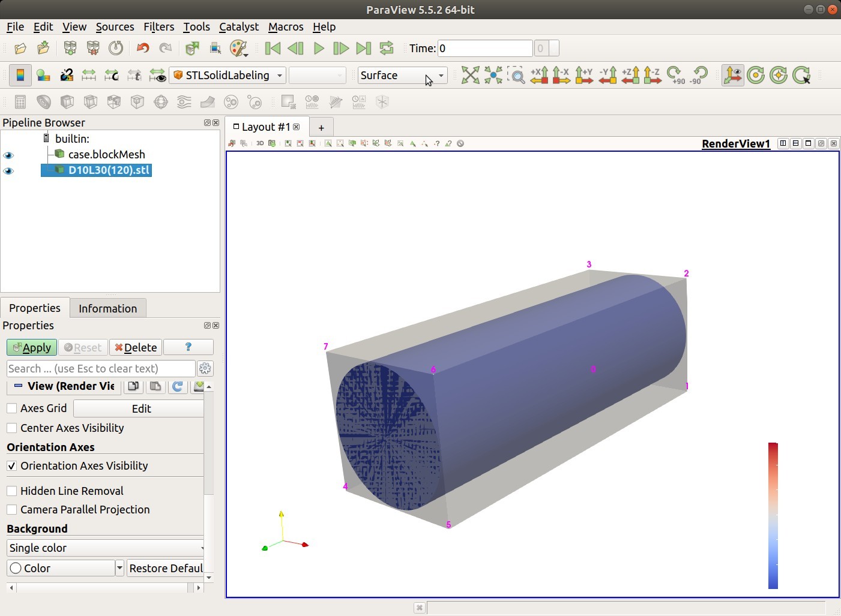Toggle color legend visibility icon
Image resolution: width=841 pixels, height=616 pixels.
coord(20,75)
